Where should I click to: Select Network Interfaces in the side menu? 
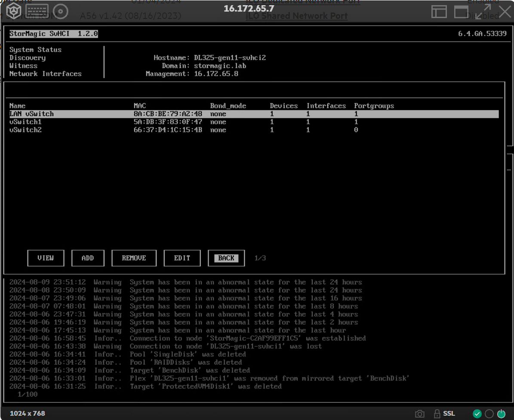[x=45, y=74]
